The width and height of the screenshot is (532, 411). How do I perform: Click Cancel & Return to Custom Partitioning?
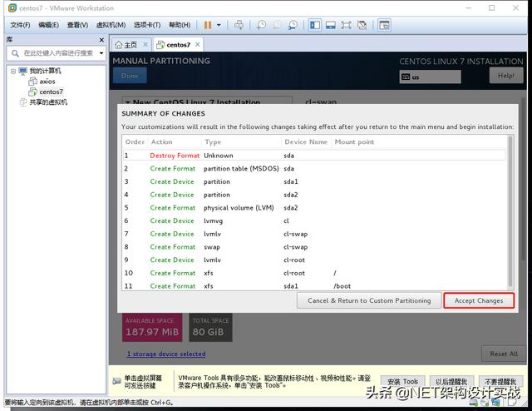pos(369,300)
